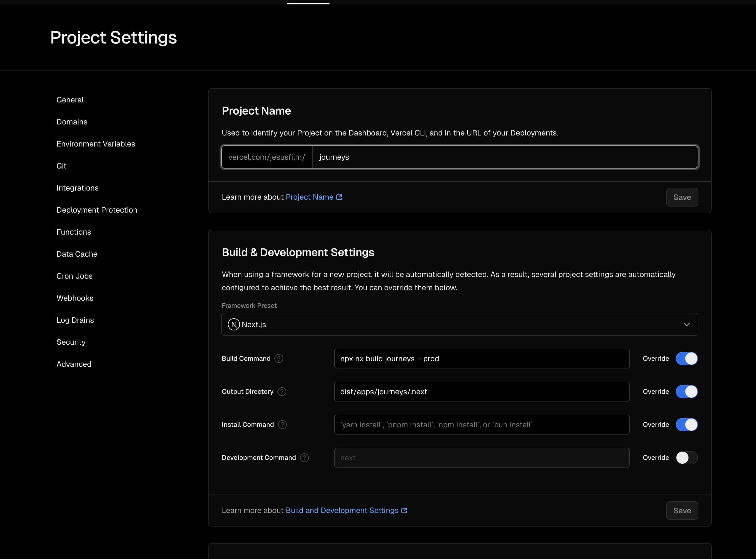Save the Project Name
This screenshot has width=756, height=559.
click(x=682, y=197)
